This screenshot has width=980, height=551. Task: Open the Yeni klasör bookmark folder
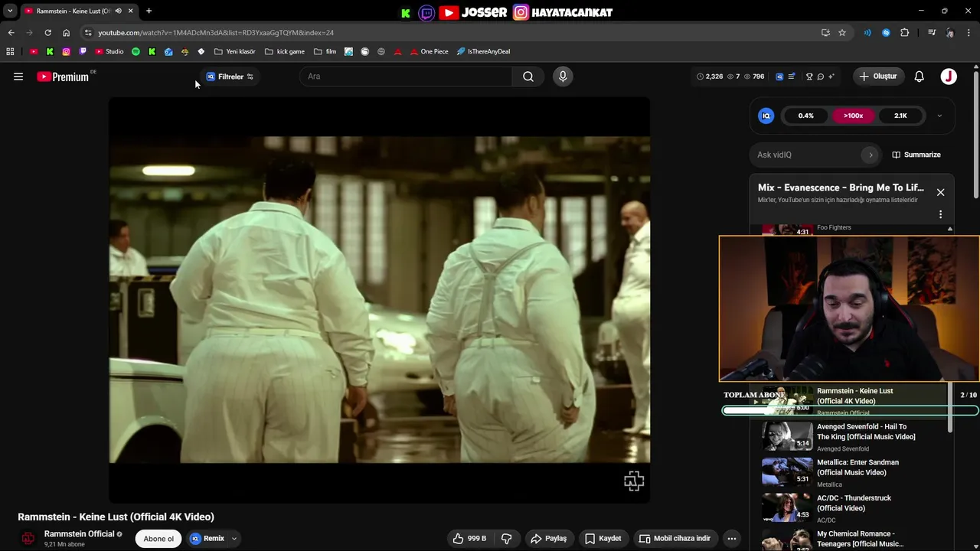pyautogui.click(x=234, y=51)
